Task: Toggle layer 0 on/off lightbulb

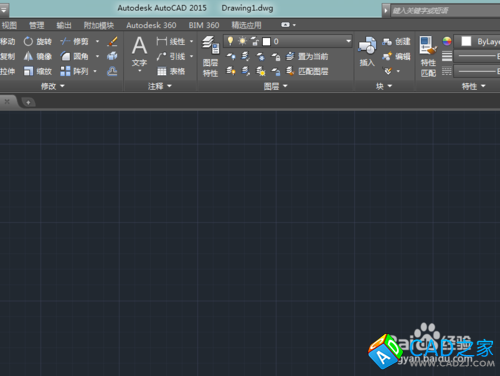Action: tap(230, 41)
